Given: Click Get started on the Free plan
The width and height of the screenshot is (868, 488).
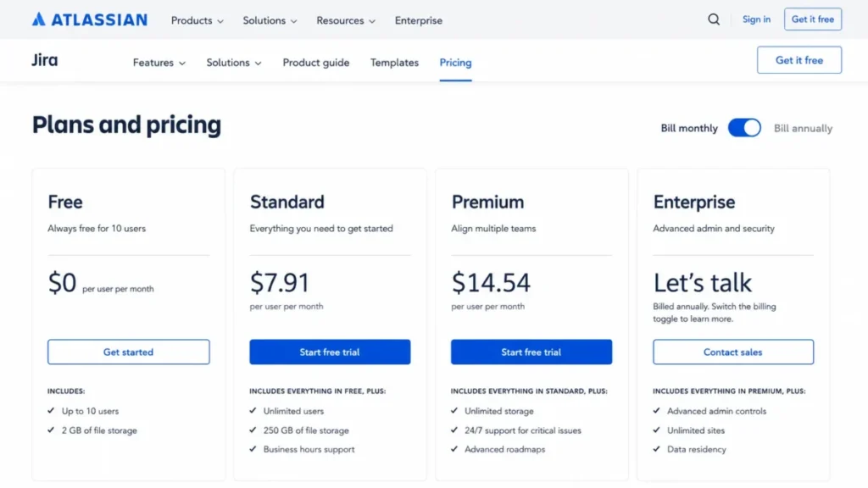Looking at the screenshot, I should pyautogui.click(x=129, y=352).
